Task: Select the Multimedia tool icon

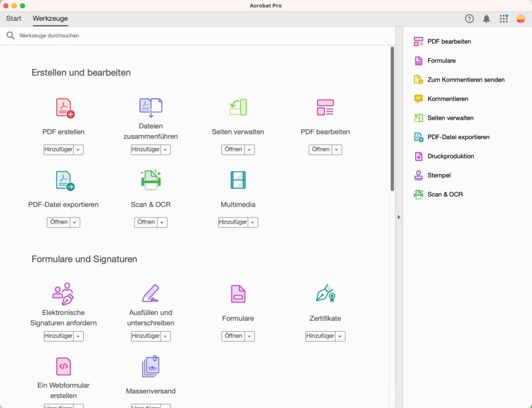Action: coord(237,179)
